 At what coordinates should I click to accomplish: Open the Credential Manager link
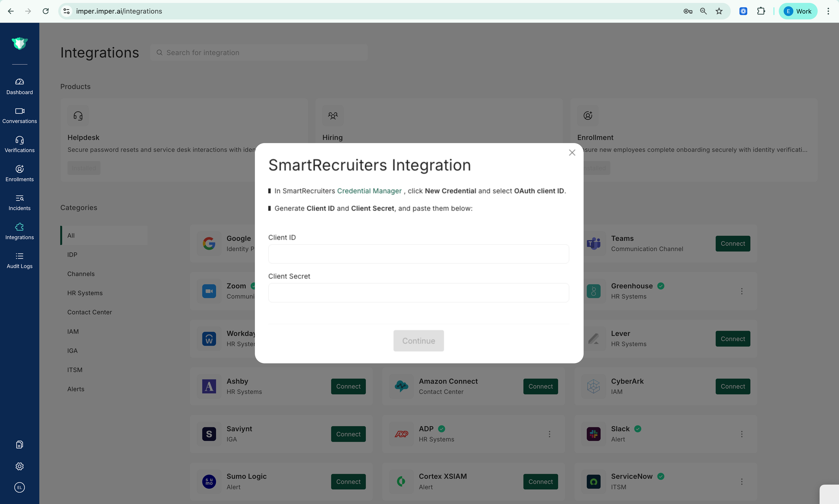tap(369, 191)
